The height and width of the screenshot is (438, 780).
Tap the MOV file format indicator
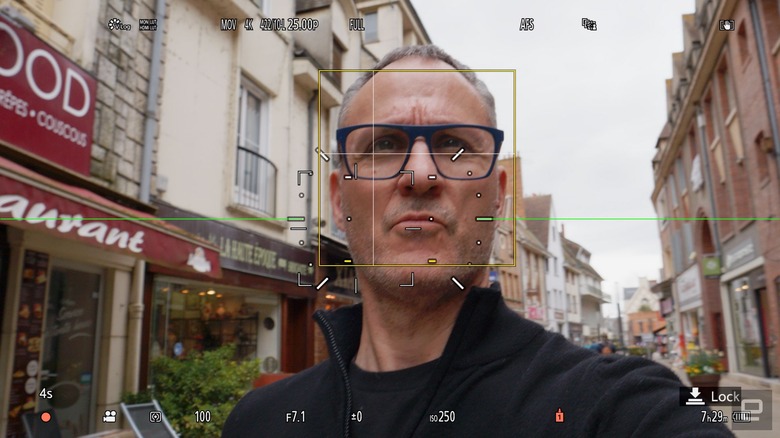point(229,24)
